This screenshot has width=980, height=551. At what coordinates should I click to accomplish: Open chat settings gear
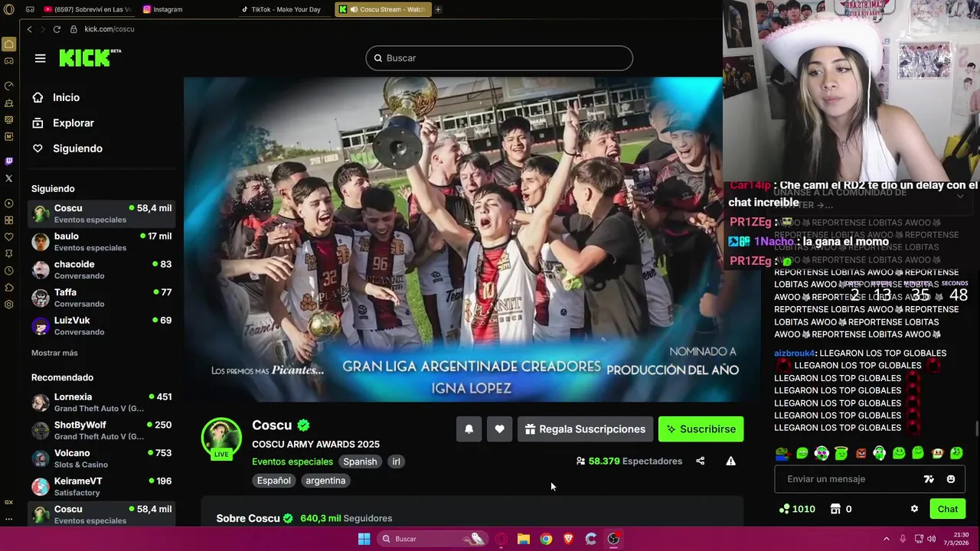pyautogui.click(x=914, y=509)
